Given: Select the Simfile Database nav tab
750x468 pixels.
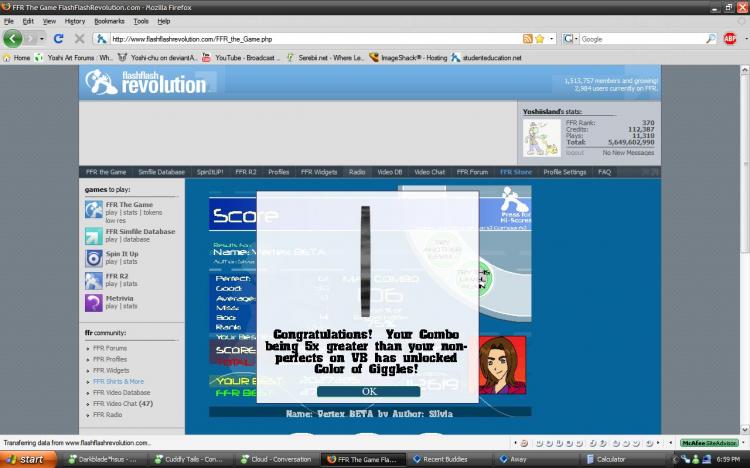Looking at the screenshot, I should (x=161, y=172).
